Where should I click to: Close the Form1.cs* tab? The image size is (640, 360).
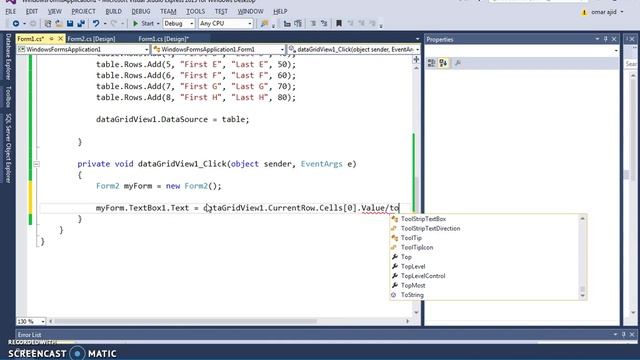60,38
